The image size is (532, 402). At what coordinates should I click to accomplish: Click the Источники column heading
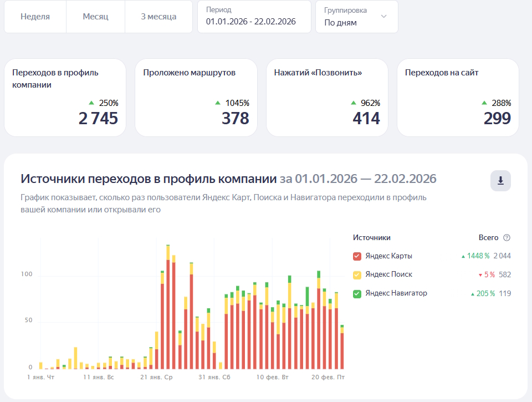pos(371,238)
